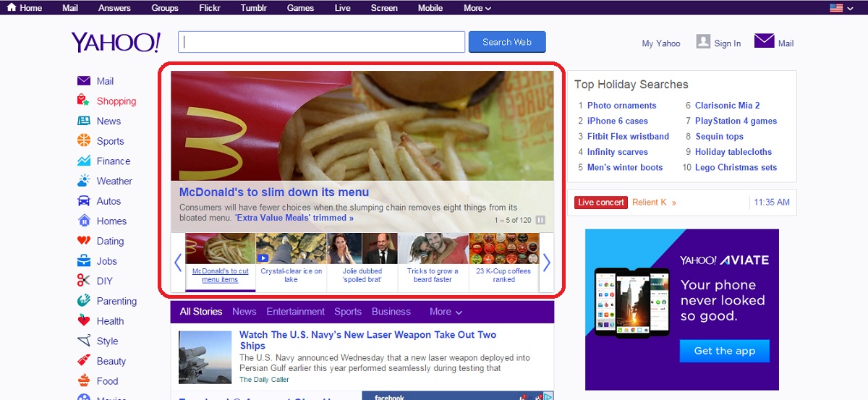Open the Clarisonic Mia 2 search link

727,106
